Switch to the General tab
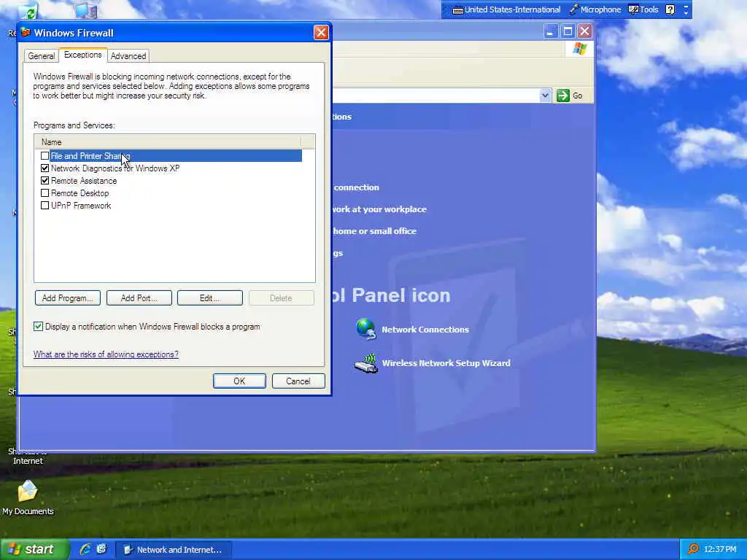The height and width of the screenshot is (560, 747). point(41,55)
